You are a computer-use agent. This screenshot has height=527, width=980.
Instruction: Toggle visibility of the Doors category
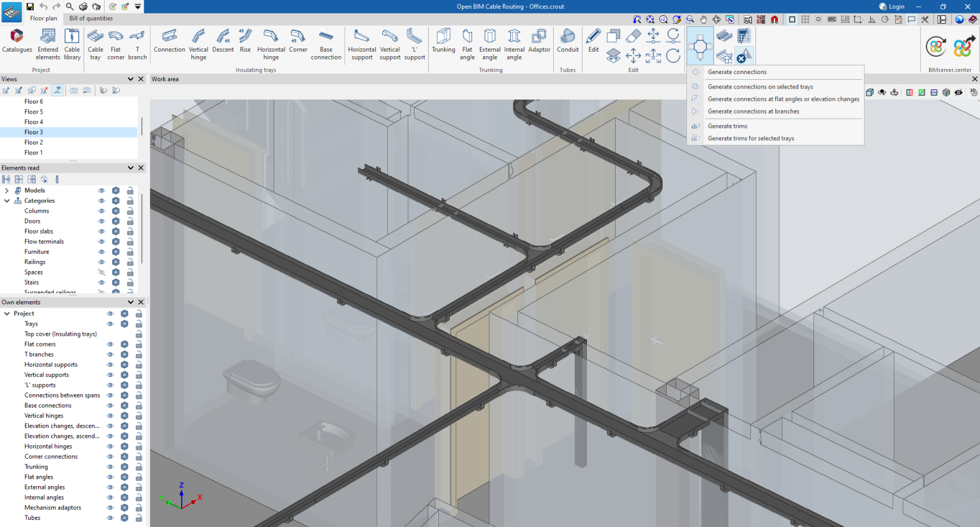coord(101,221)
